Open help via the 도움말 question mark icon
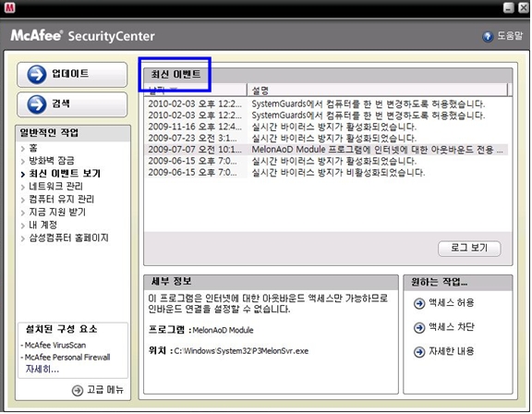532x414 pixels. (488, 36)
